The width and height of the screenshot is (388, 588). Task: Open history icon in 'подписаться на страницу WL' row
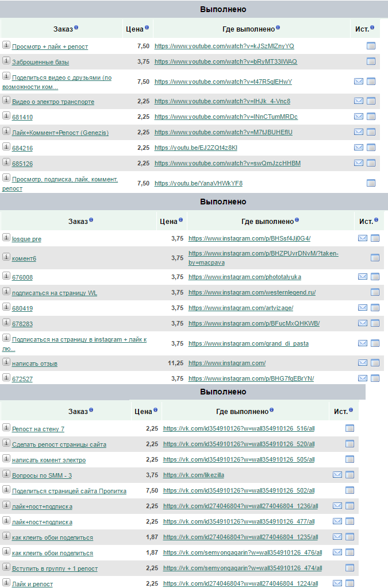coord(375,292)
